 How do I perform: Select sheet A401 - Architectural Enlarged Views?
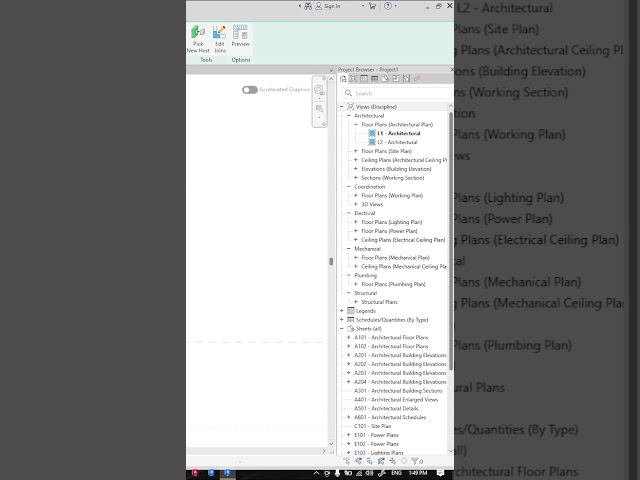(396, 400)
